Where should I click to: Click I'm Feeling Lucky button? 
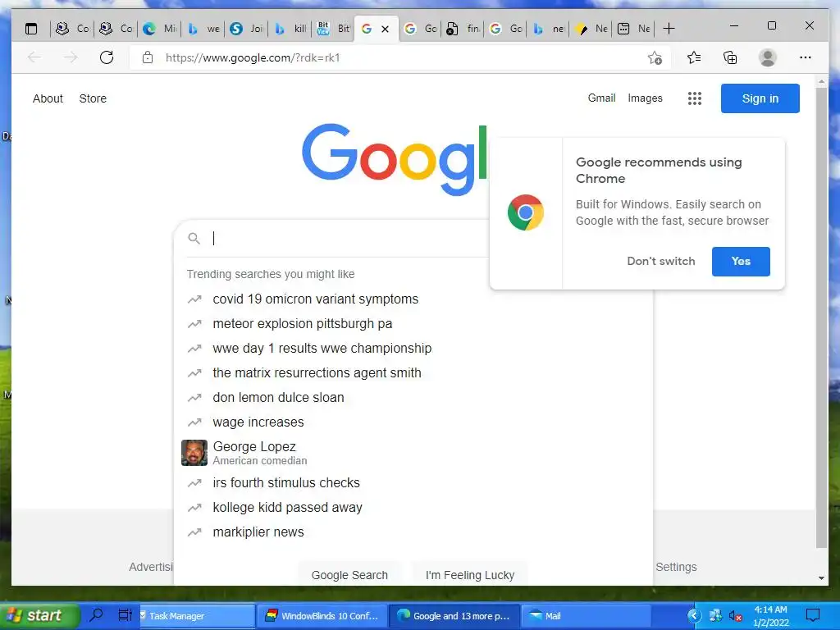tap(470, 575)
